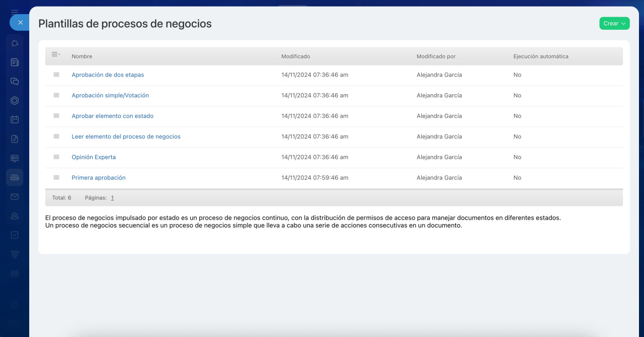Open the Opinión Experta template link
The width and height of the screenshot is (644, 337).
point(94,157)
